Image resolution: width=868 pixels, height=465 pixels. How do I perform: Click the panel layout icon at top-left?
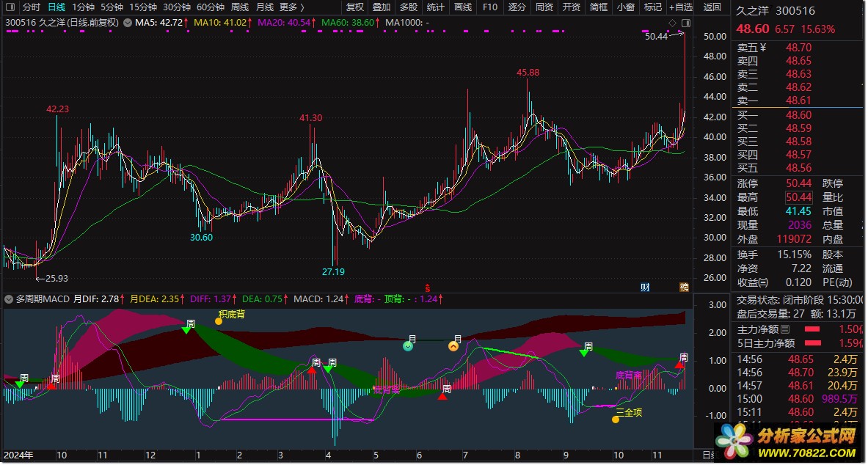[x=10, y=7]
